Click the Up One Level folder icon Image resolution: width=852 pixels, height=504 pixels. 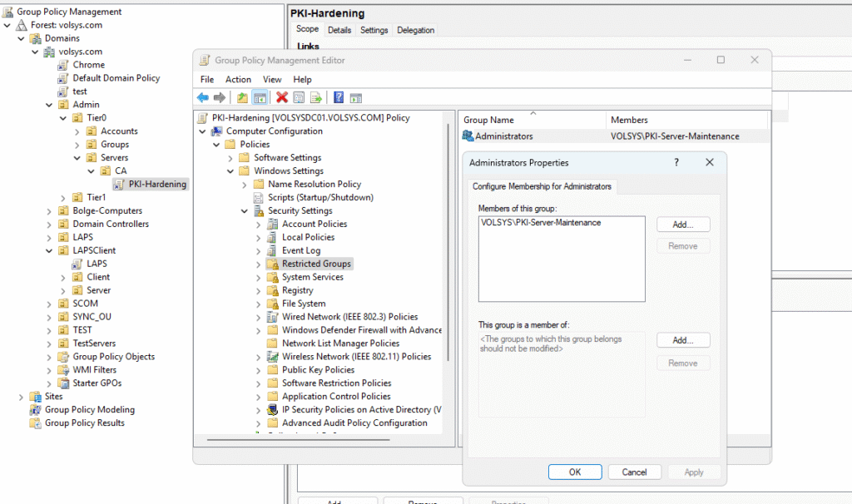tap(242, 97)
